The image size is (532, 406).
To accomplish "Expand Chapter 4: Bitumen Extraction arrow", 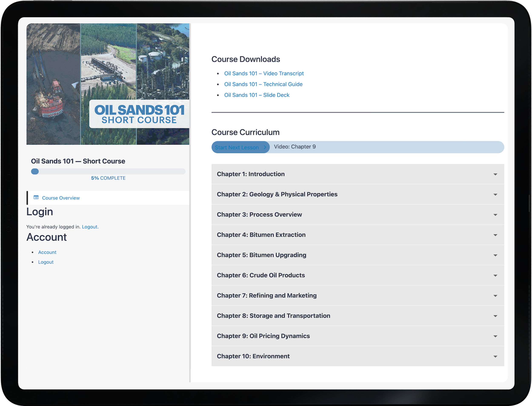I will click(x=495, y=235).
